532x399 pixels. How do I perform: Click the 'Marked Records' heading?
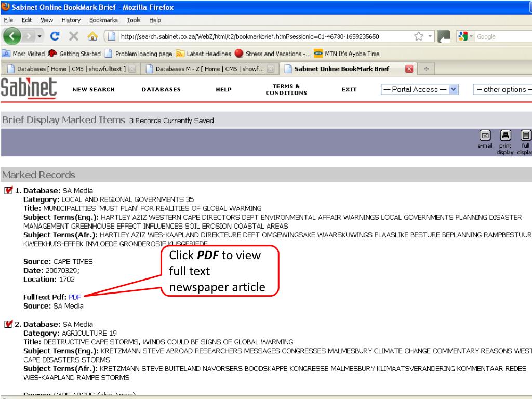38,175
